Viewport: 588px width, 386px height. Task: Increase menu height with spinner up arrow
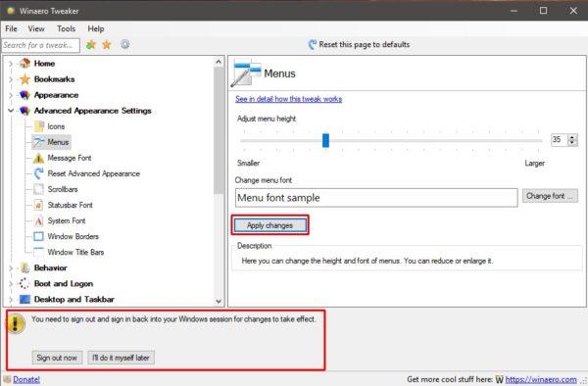pos(571,137)
